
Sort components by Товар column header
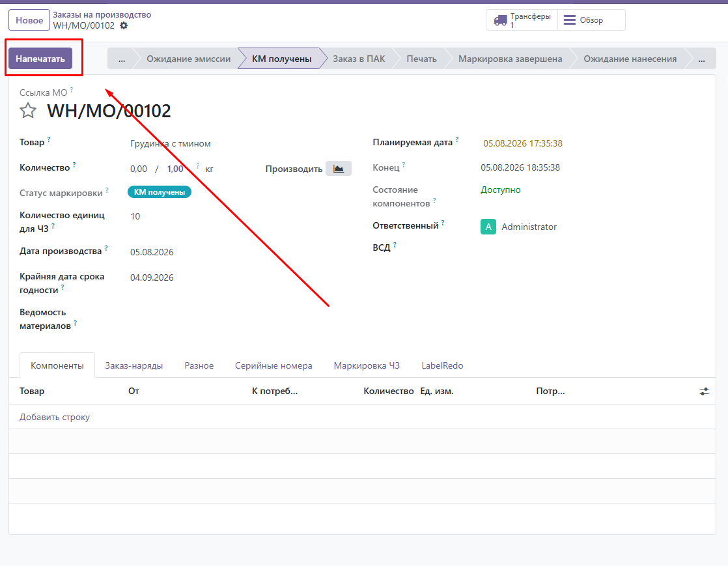point(32,391)
